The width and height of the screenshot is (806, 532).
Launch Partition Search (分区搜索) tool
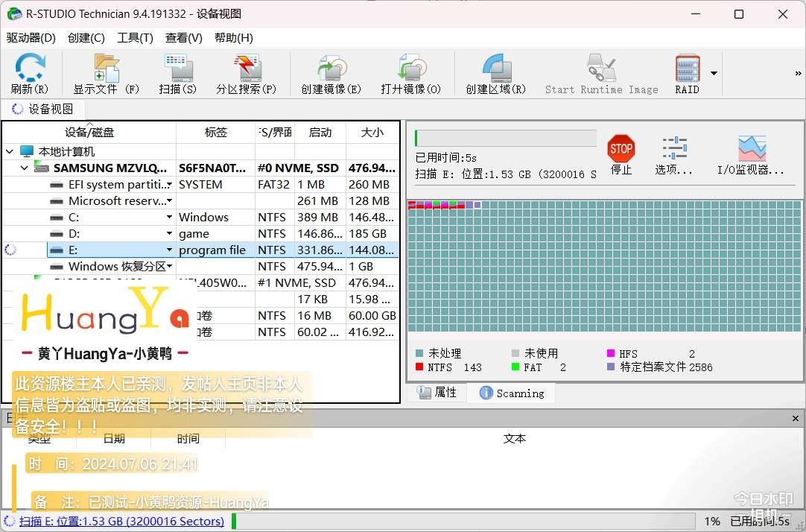pyautogui.click(x=247, y=74)
